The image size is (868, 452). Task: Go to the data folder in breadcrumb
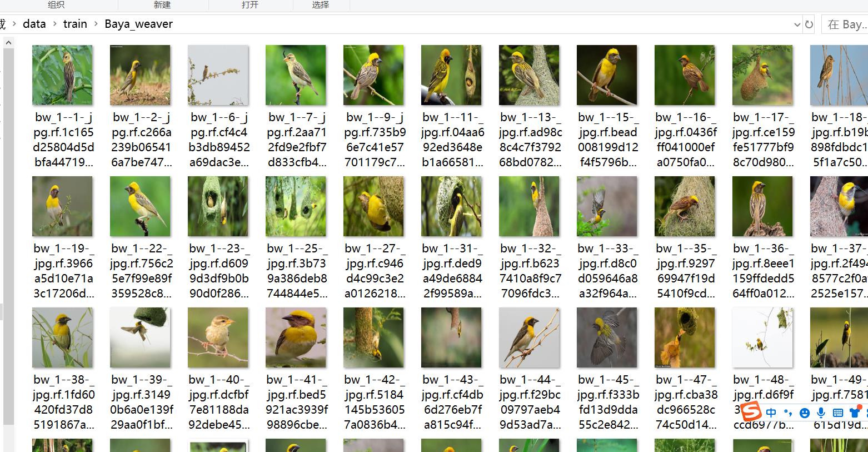click(x=34, y=24)
